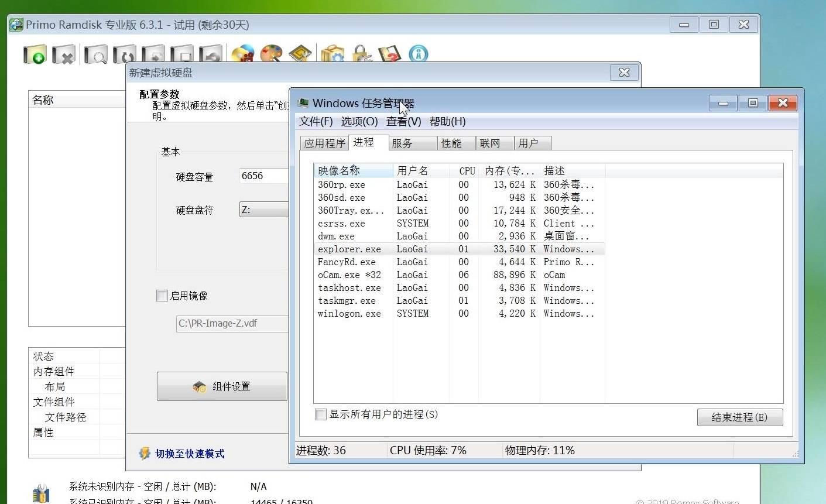Select the 进程 tab
The image size is (826, 504).
coord(369,142)
